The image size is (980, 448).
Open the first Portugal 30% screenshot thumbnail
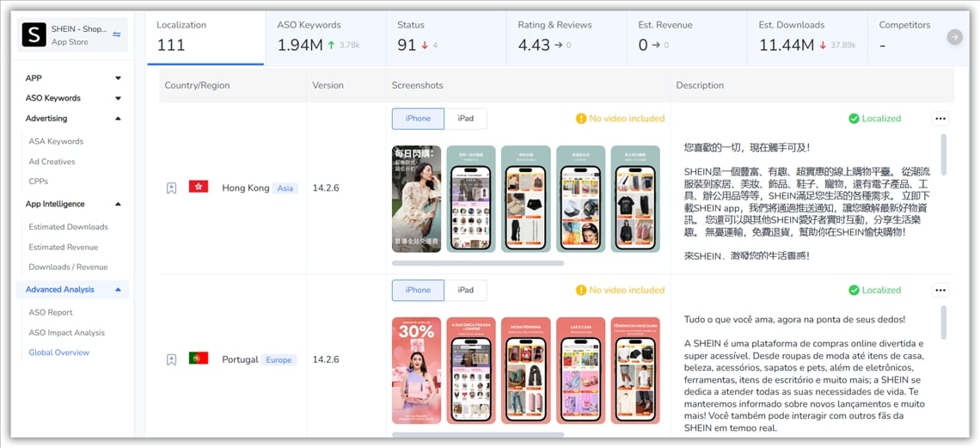416,371
